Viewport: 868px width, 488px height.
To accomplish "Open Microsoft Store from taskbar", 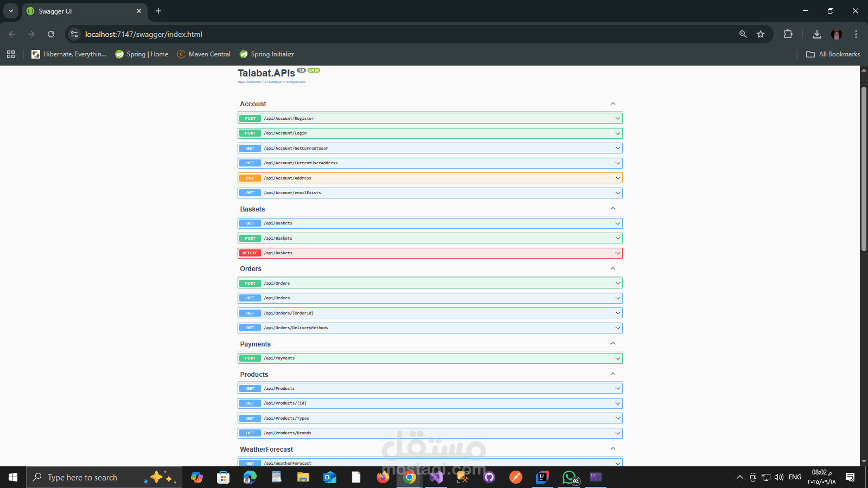I will (223, 477).
